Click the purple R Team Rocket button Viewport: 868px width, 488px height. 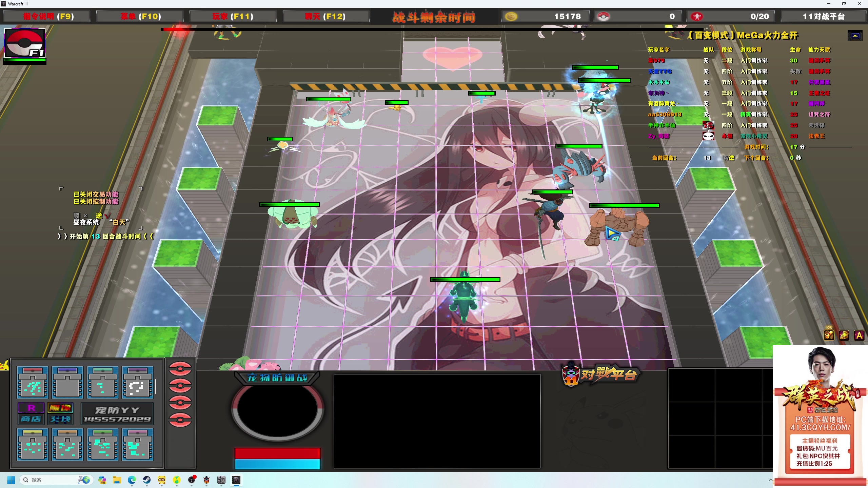(x=31, y=408)
